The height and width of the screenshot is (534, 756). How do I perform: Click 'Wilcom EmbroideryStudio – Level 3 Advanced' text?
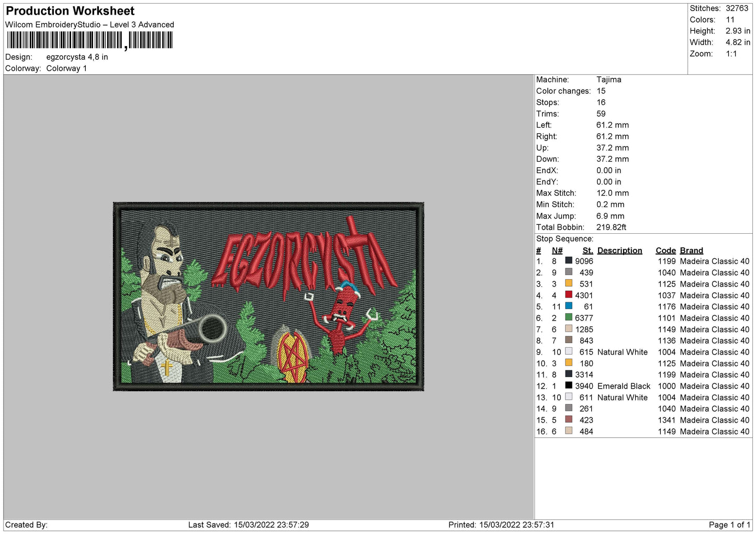point(89,25)
